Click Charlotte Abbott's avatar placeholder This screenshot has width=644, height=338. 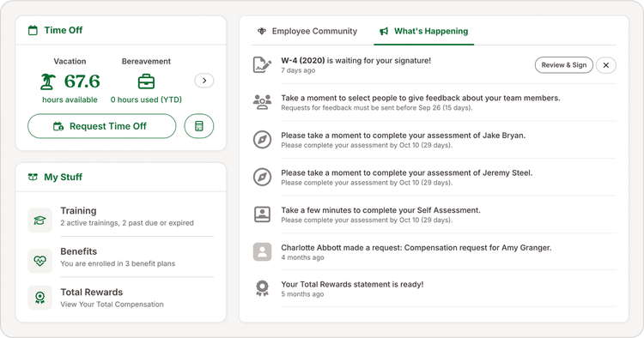click(x=262, y=251)
